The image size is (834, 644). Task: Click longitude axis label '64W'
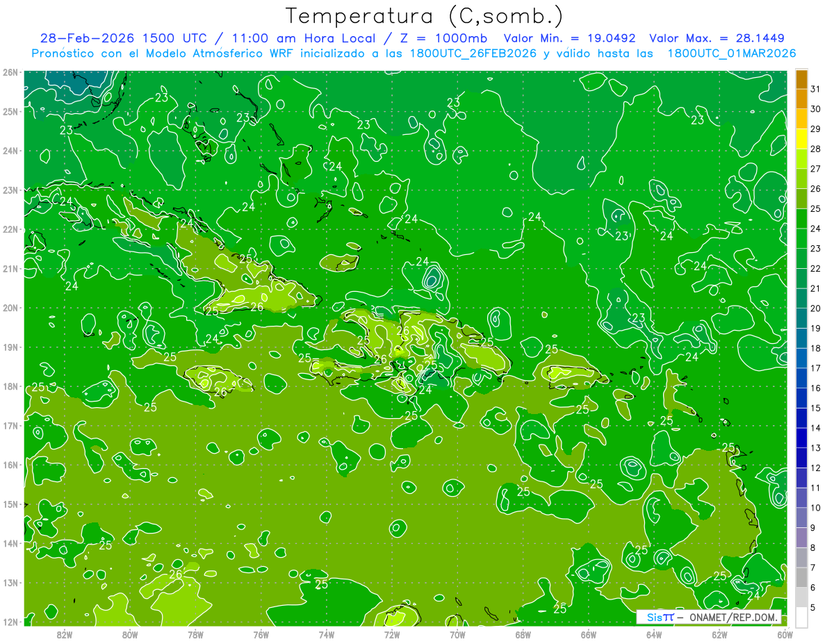654,634
